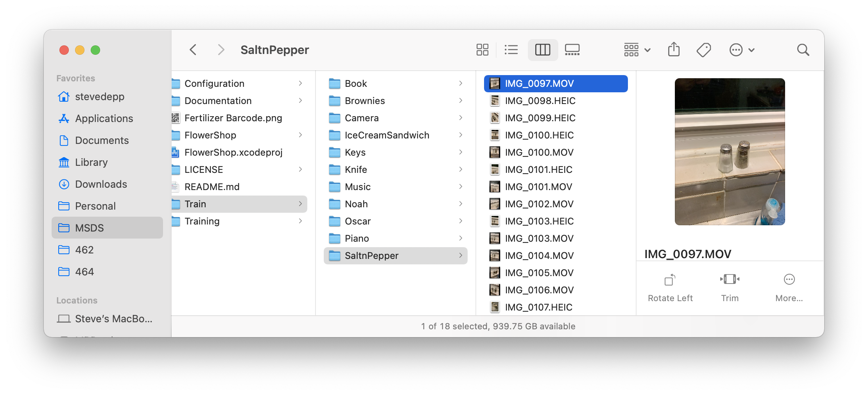
Task: Click the Share toolbar icon
Action: (674, 50)
